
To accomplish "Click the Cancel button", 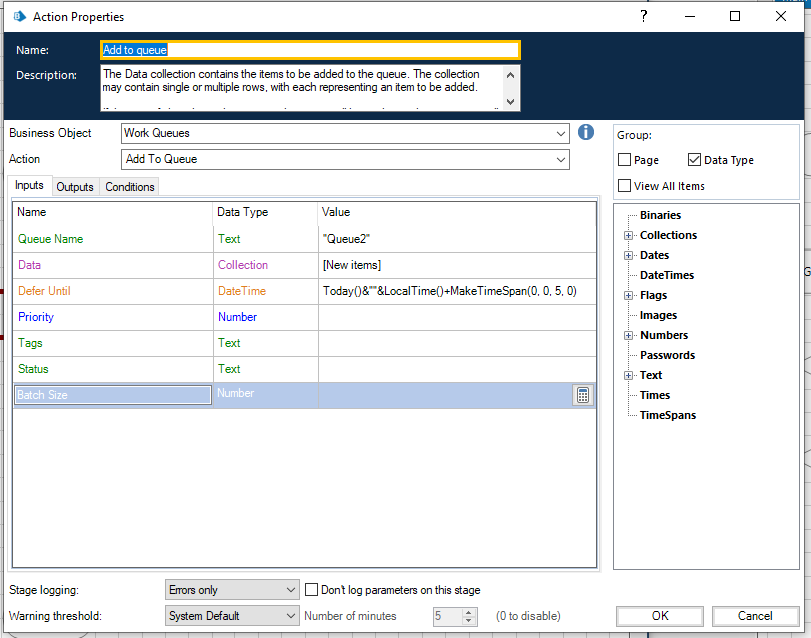I will pos(755,616).
